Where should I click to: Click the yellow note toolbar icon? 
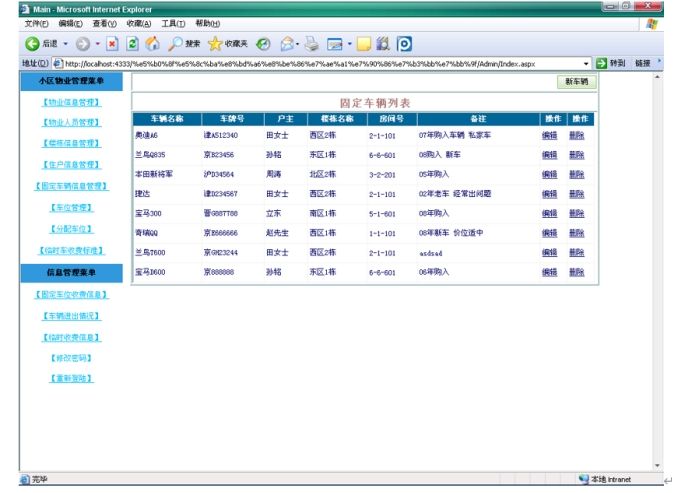point(363,44)
